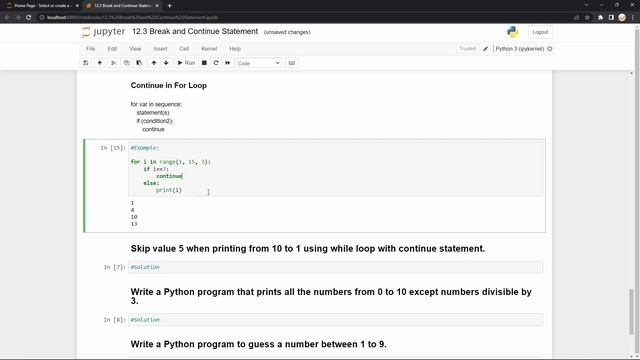Image resolution: width=640 pixels, height=360 pixels.
Task: Move the selected cell down
Action: [166, 63]
